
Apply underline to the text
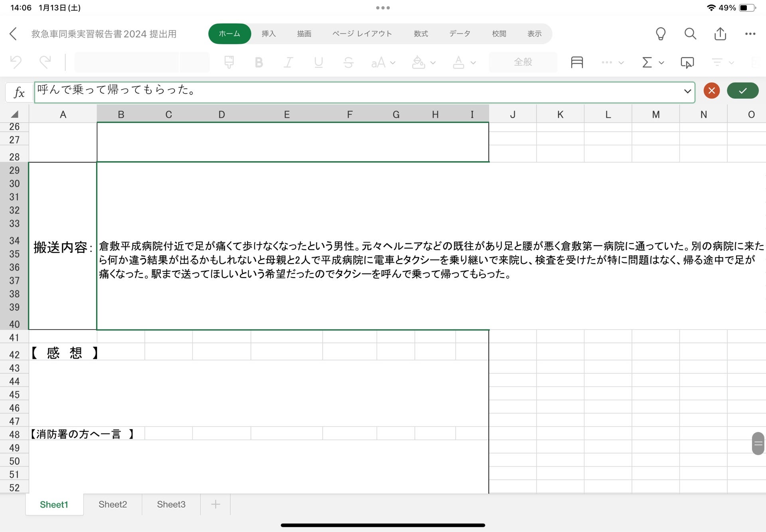[318, 62]
